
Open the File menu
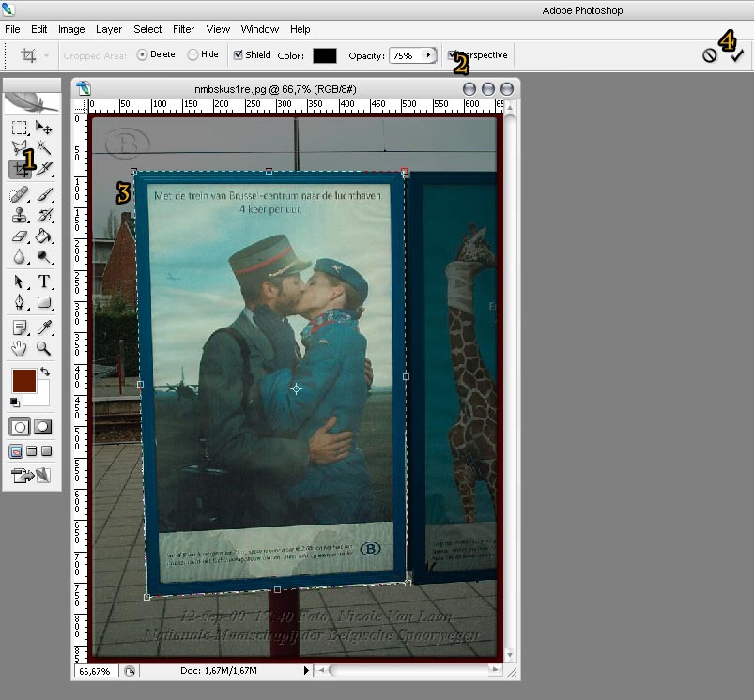12,29
